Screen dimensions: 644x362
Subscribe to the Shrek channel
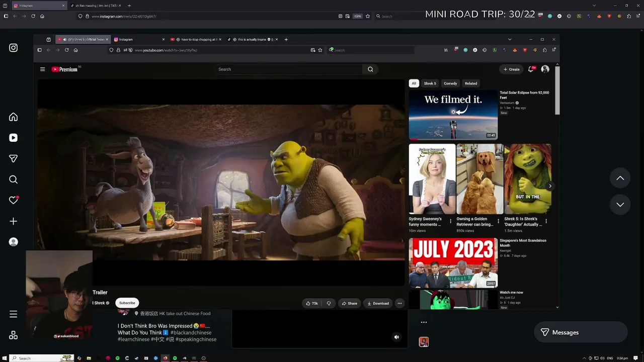[127, 303]
